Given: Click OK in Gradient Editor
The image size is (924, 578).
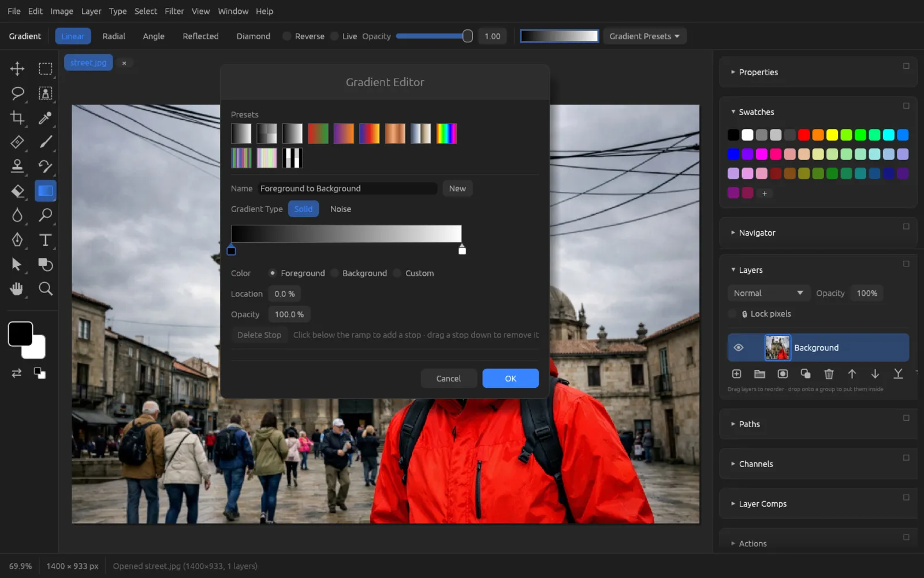Looking at the screenshot, I should (x=511, y=379).
